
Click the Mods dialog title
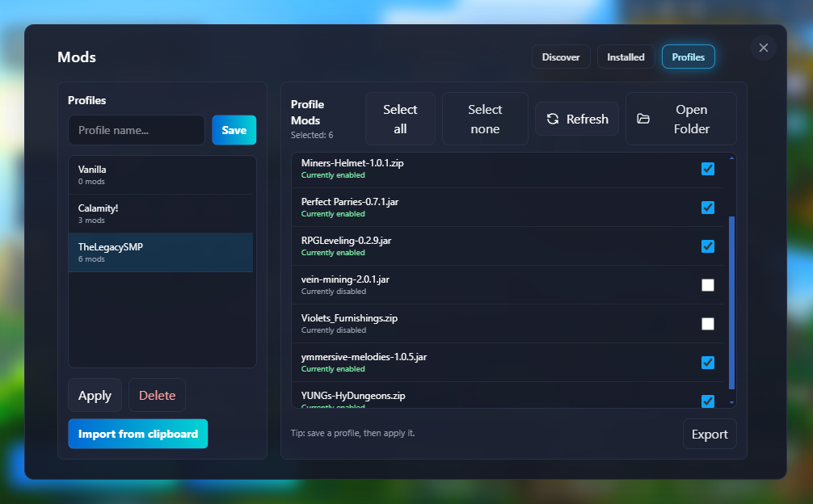[77, 57]
